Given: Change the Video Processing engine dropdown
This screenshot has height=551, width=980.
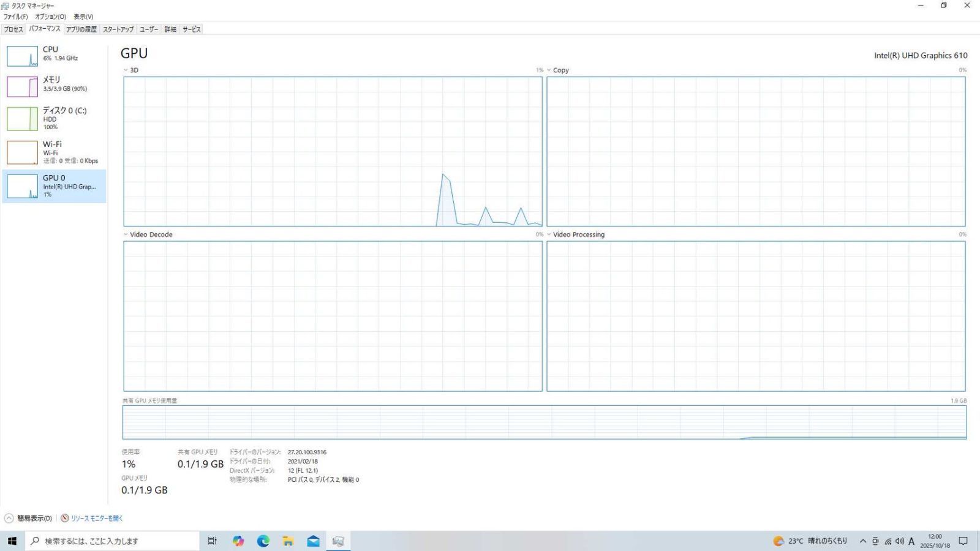Looking at the screenshot, I should pos(575,234).
